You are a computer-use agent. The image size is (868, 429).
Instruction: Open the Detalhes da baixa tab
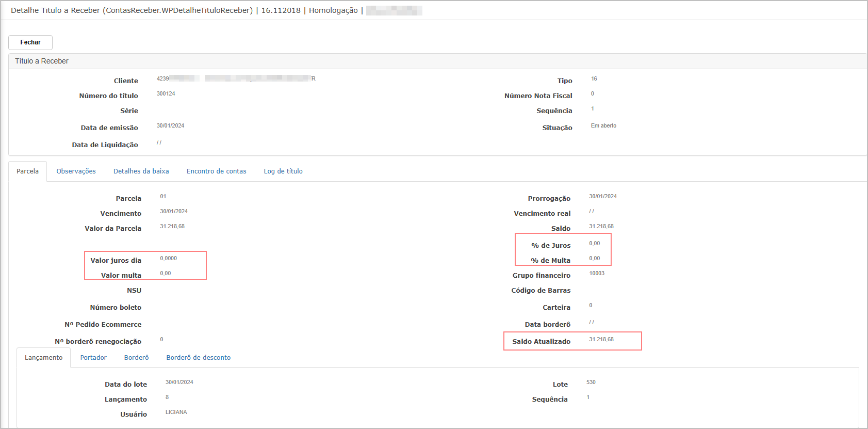[141, 171]
